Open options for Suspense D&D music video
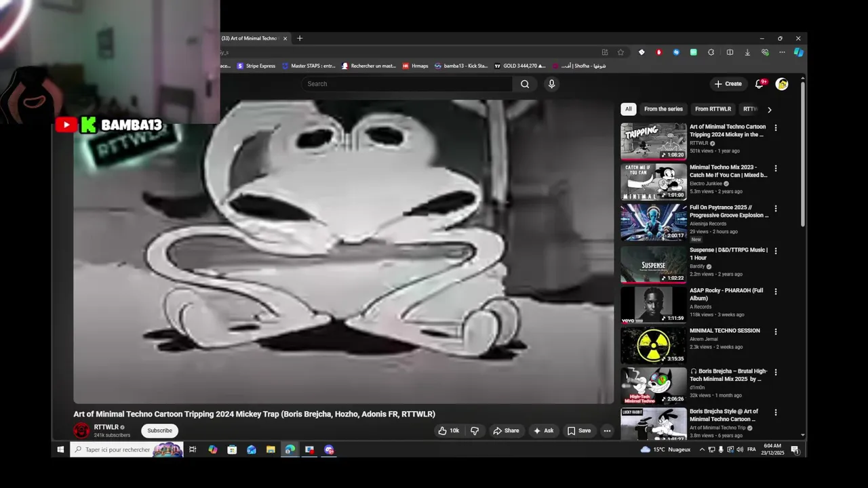The width and height of the screenshot is (868, 488). coord(776,251)
